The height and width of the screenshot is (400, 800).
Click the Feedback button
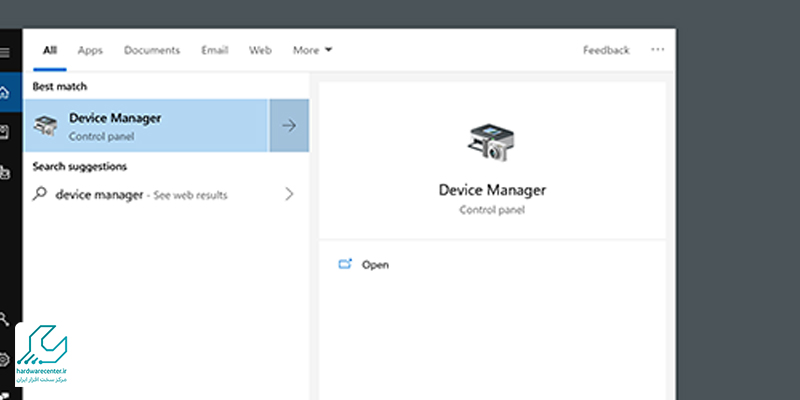click(x=606, y=50)
